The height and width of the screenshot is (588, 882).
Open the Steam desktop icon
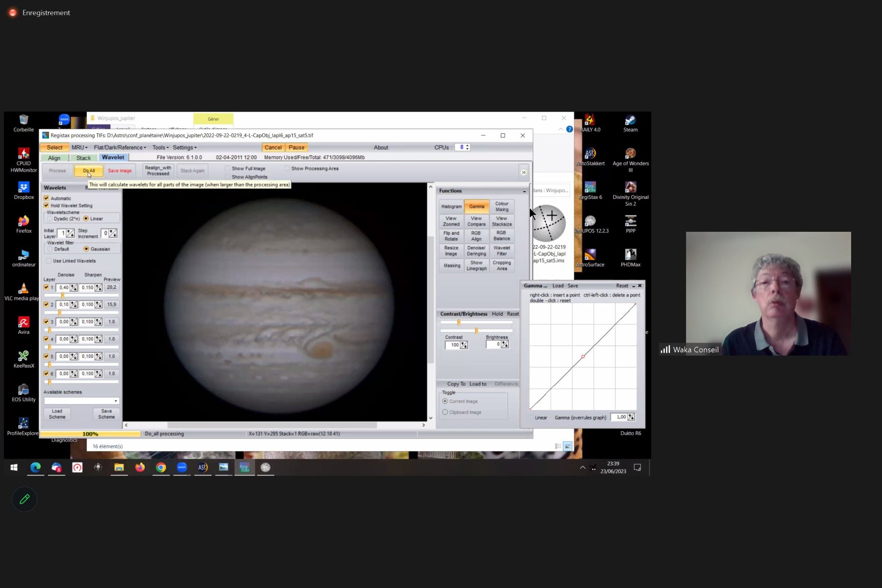630,123
